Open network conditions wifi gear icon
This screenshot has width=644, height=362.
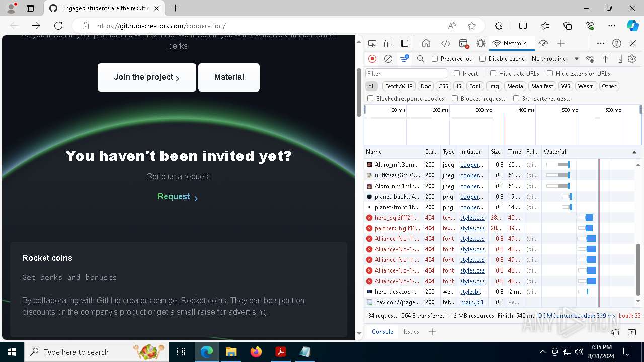coord(590,59)
